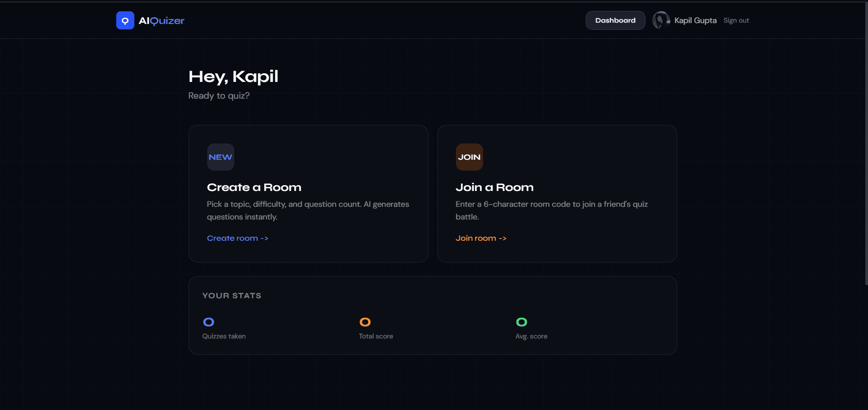Click the green Avg. score counter

point(522,322)
